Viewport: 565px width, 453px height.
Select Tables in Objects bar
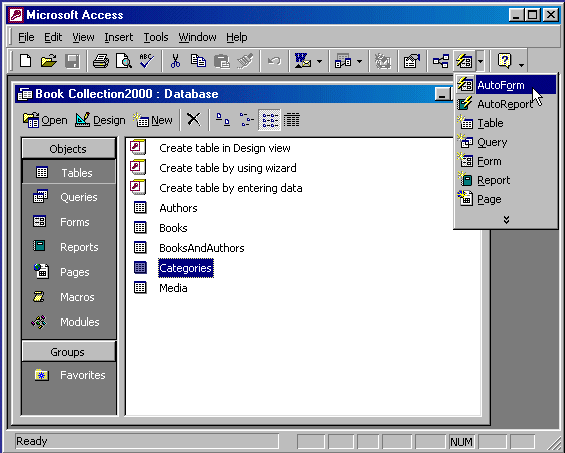69,173
